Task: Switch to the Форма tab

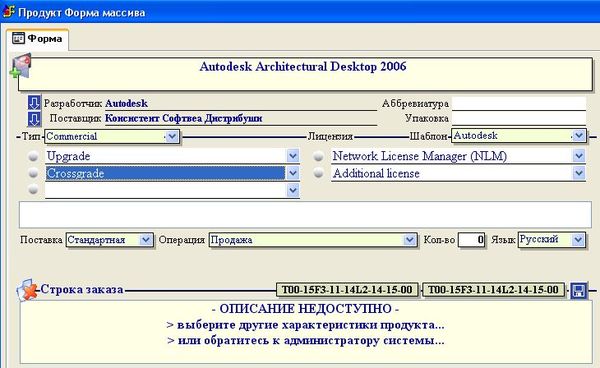Action: [38, 39]
